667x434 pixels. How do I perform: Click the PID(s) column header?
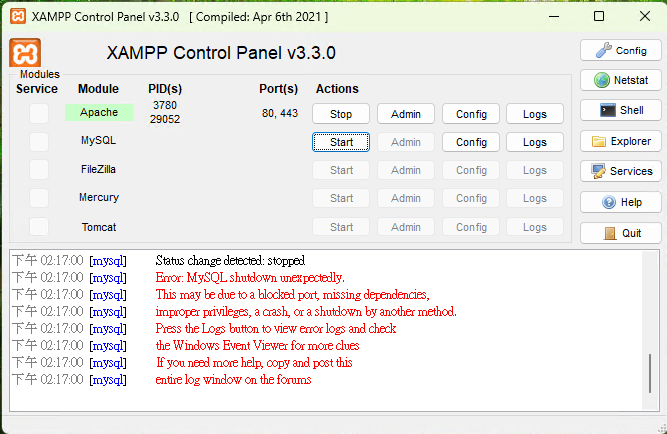(x=165, y=89)
